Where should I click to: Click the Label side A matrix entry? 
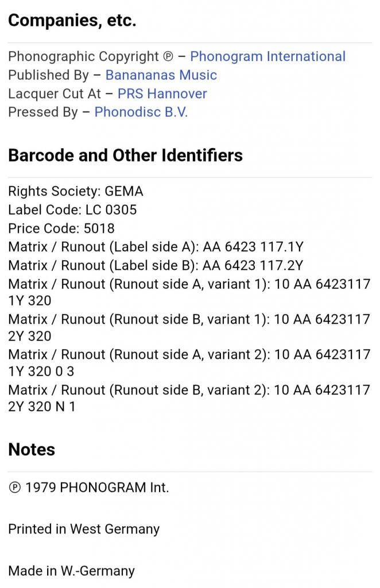point(156,247)
